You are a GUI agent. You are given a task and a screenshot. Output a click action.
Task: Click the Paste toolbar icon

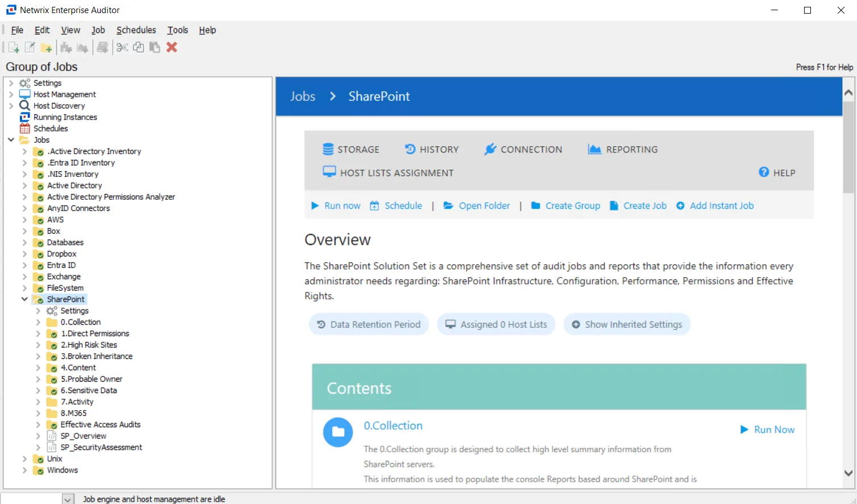click(x=154, y=47)
